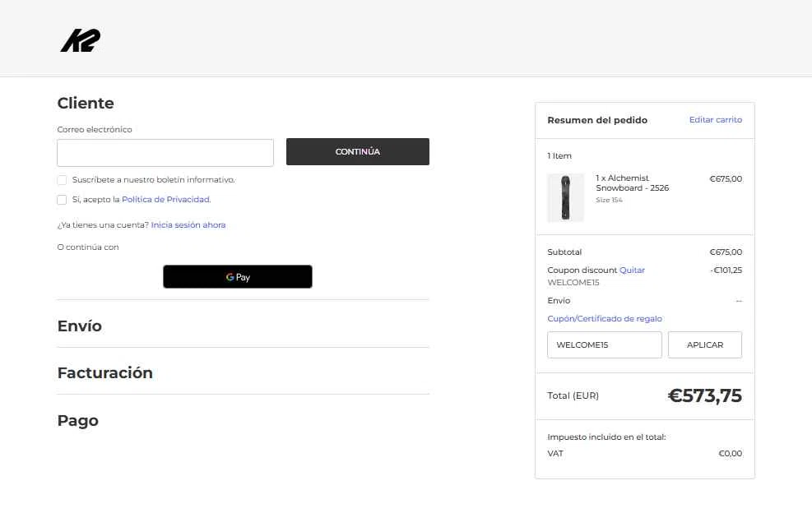
Task: Click the product name Alchemist Snowboard - 2526
Action: point(633,183)
